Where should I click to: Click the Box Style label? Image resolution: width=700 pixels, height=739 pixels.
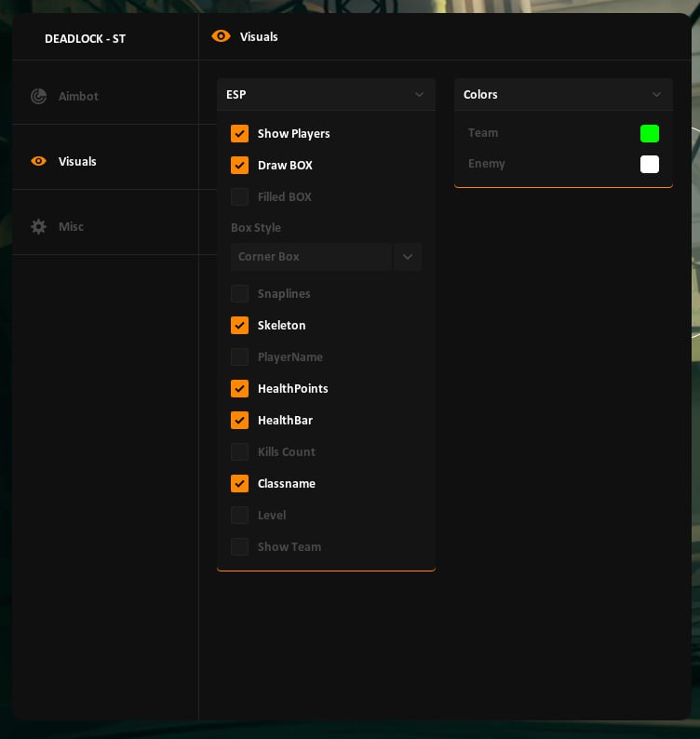pos(256,228)
